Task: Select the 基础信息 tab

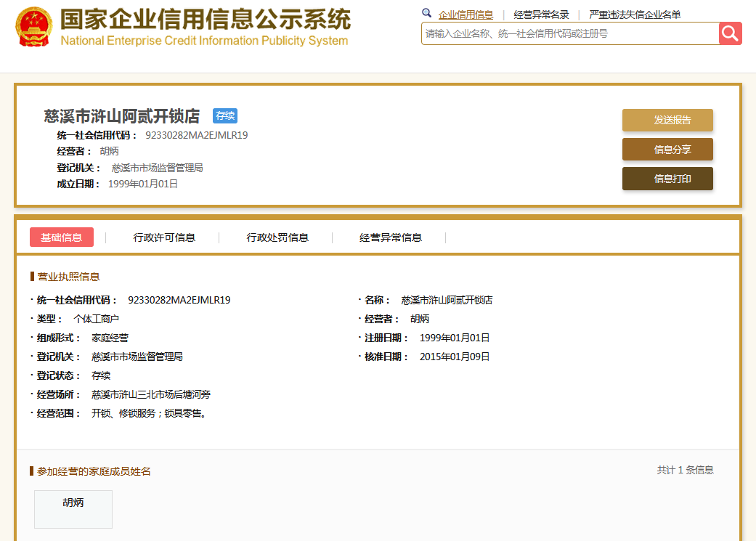Action: click(x=62, y=237)
